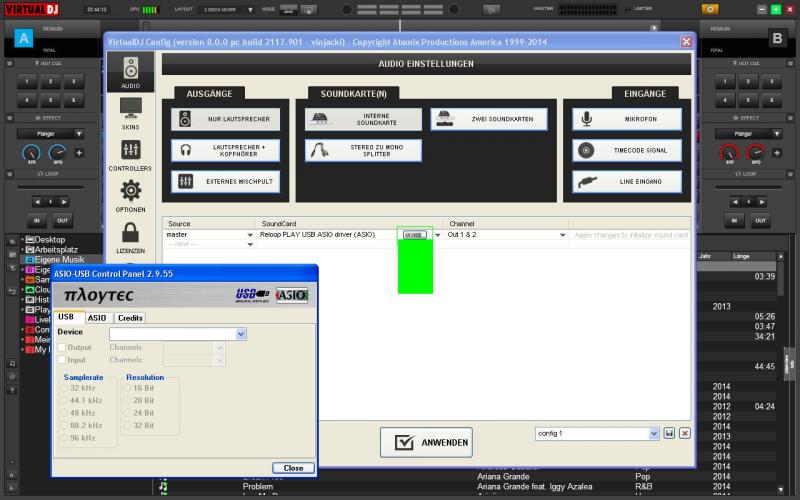Choose Nur Lautsprecher output

point(226,119)
